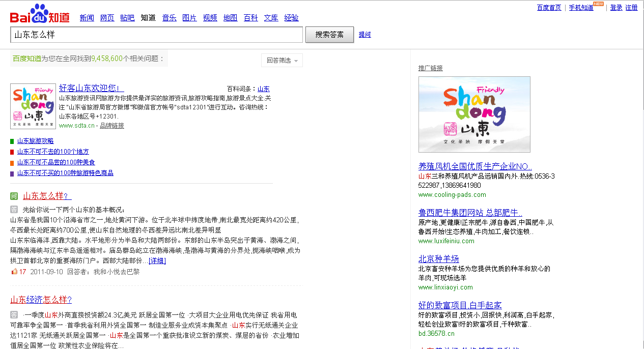Open the 山东怎么样？ question link
Screen dimensions: 644x349
(x=47, y=196)
